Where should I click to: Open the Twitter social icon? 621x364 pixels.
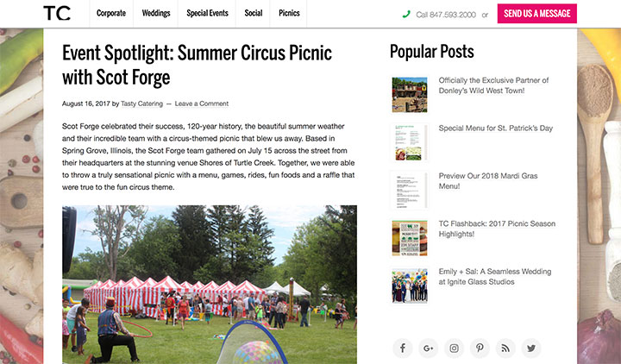[531, 348]
